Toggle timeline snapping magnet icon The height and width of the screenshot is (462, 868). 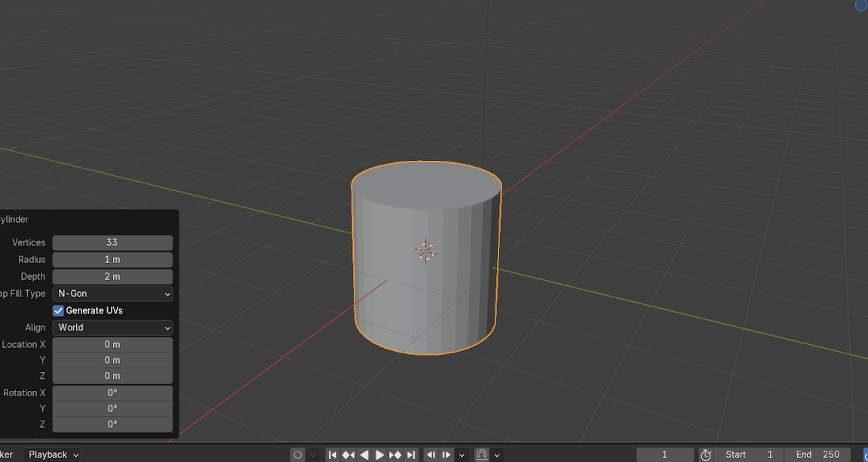pos(482,454)
